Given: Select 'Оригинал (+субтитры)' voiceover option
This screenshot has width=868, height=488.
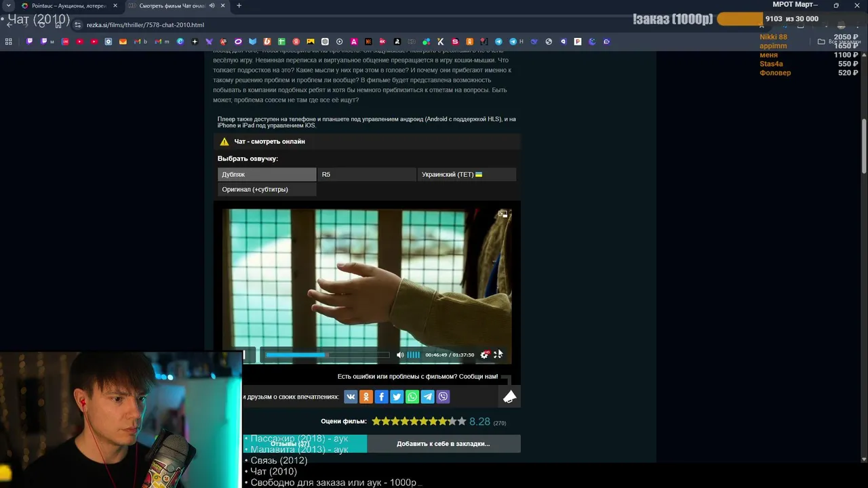Looking at the screenshot, I should (267, 189).
